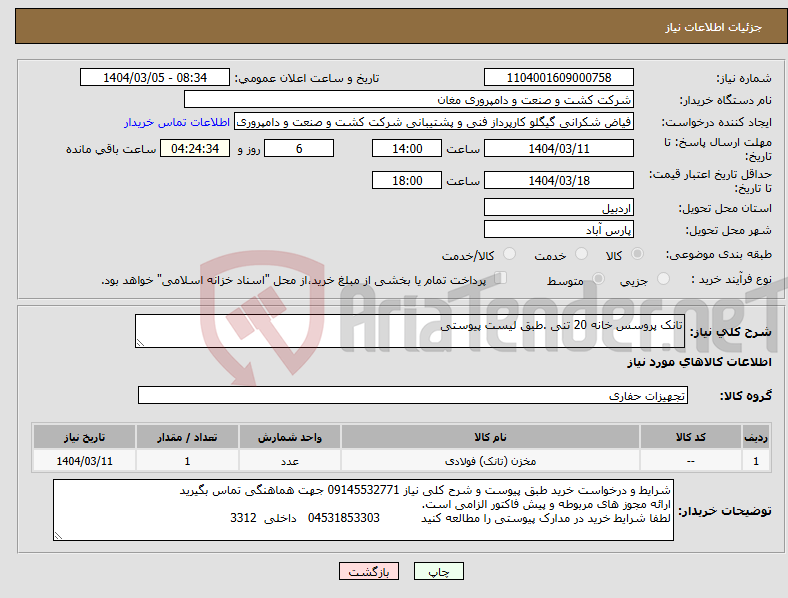The image size is (788, 598).
Task: Select the کالا/خدمت radio button
Action: [510, 254]
